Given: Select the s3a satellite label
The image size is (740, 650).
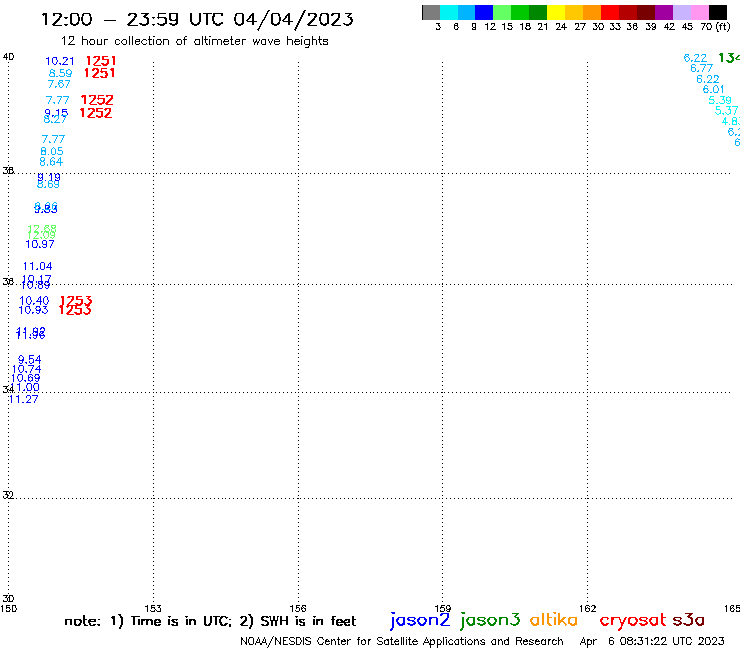Looking at the screenshot, I should [689, 620].
